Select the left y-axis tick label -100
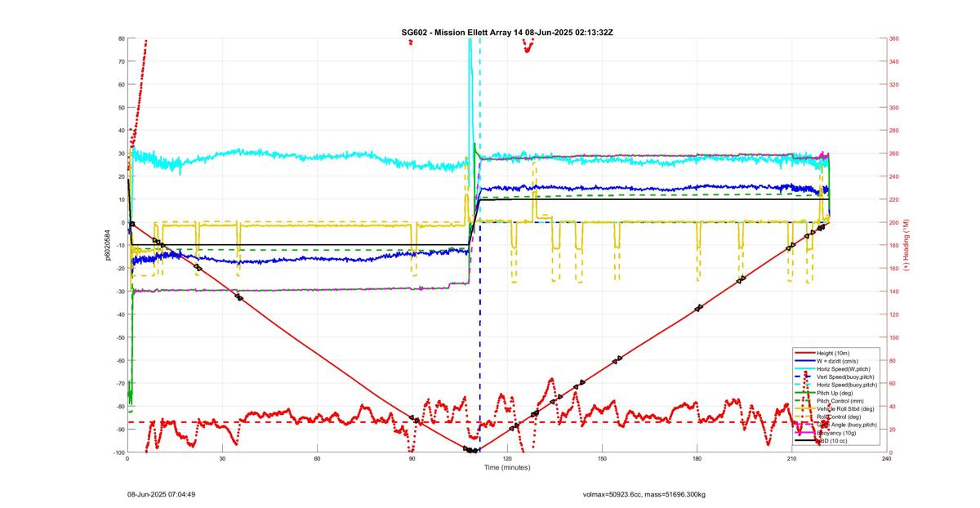 point(118,452)
